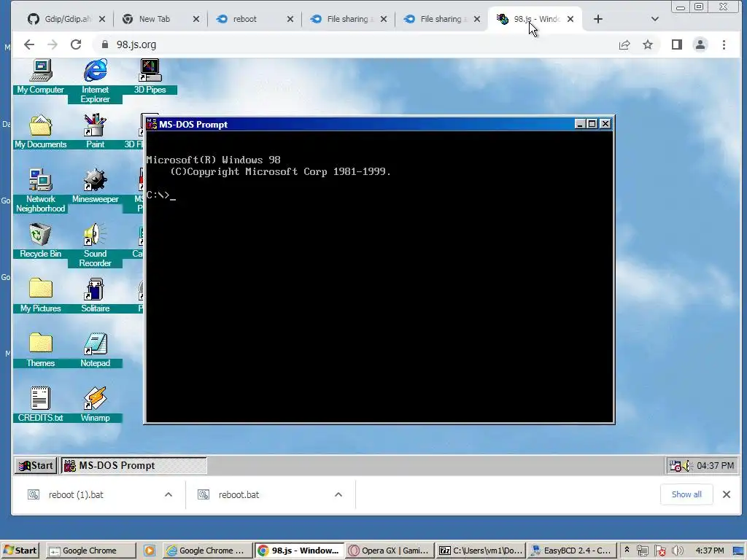Image resolution: width=747 pixels, height=560 pixels.
Task: Click emulated Win98 clock 04:37 PM
Action: point(715,465)
